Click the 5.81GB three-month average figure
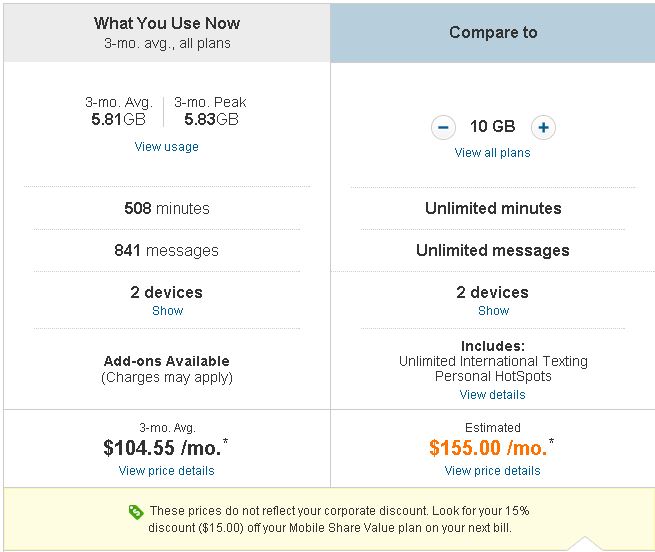 [x=118, y=120]
